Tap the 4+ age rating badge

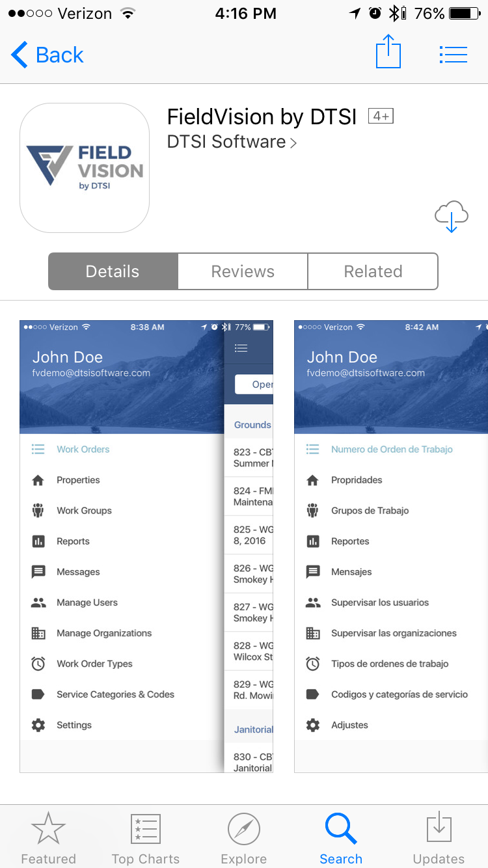[x=381, y=116]
